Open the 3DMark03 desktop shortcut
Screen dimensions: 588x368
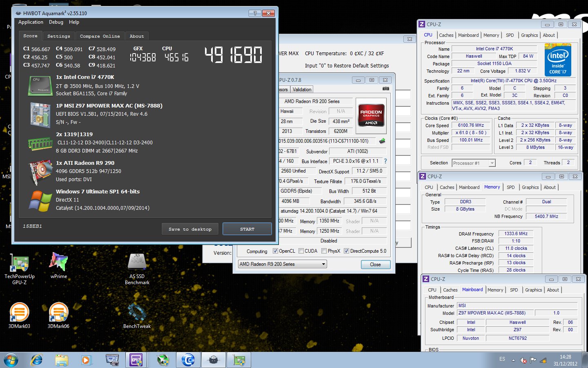[19, 315]
